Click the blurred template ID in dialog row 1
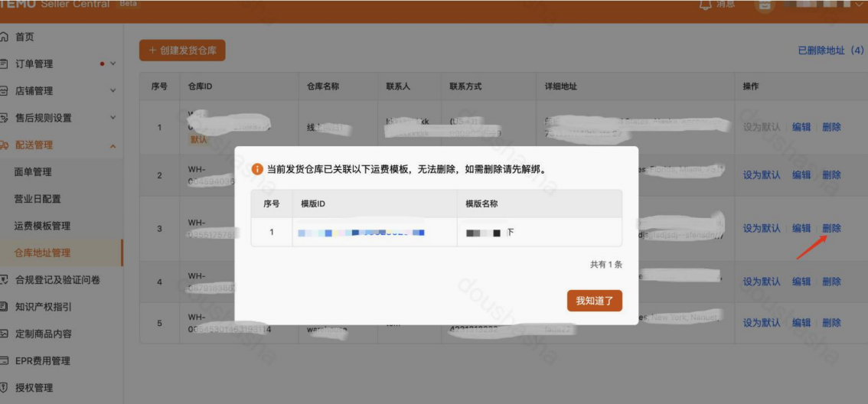 click(x=361, y=233)
